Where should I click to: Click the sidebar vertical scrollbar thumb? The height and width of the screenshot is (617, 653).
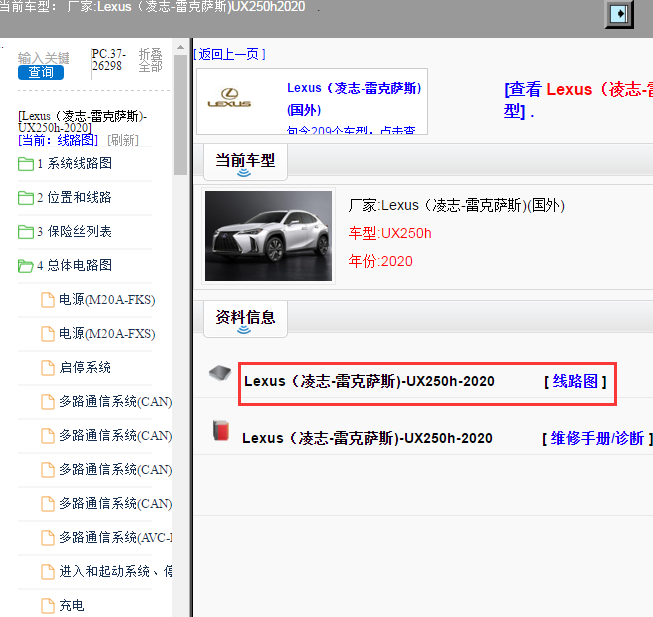[x=180, y=114]
